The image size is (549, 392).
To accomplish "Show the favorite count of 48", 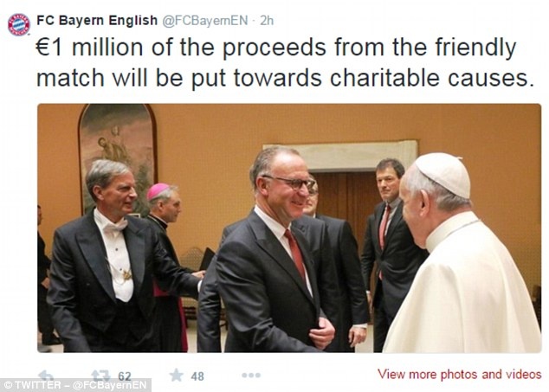I will (x=197, y=376).
